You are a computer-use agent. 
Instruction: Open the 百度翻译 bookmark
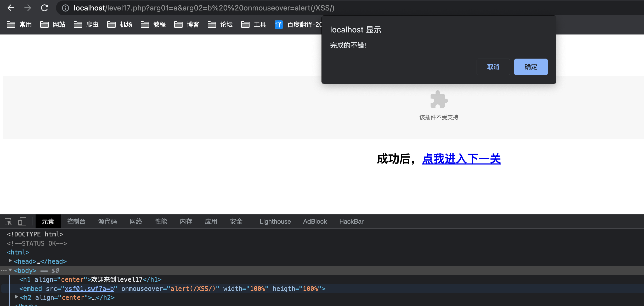(x=298, y=24)
